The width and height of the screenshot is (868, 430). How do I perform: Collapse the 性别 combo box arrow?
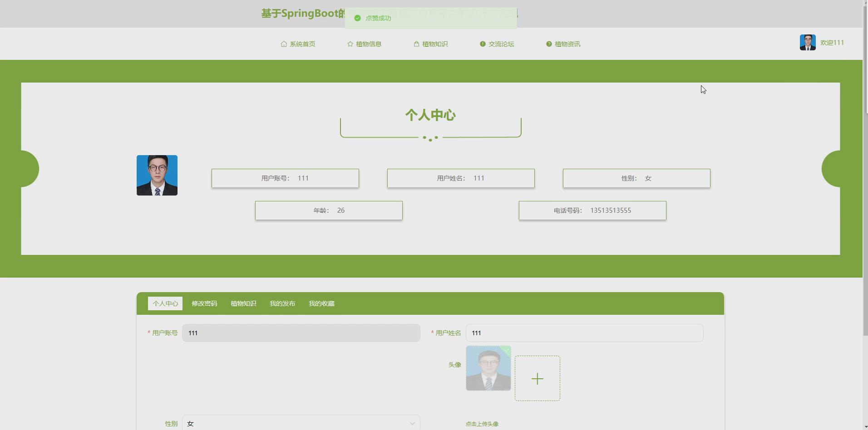pos(411,423)
